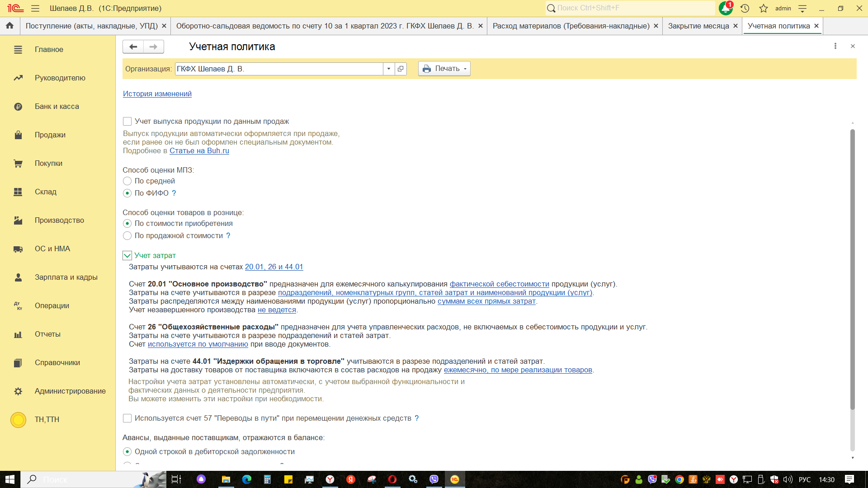Check Используется счет 57 option
868x488 pixels.
pyautogui.click(x=127, y=418)
